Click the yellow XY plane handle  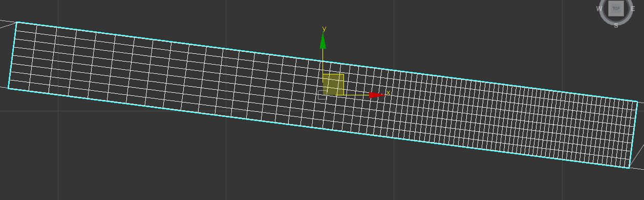333,85
